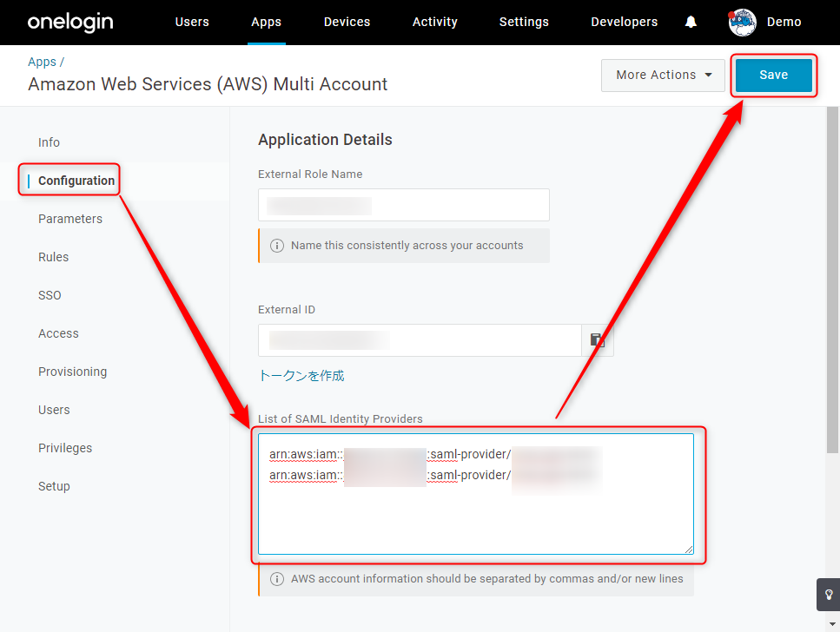Select the Provisioning sidebar tab
Screen dimensions: 840x632
pyautogui.click(x=72, y=372)
